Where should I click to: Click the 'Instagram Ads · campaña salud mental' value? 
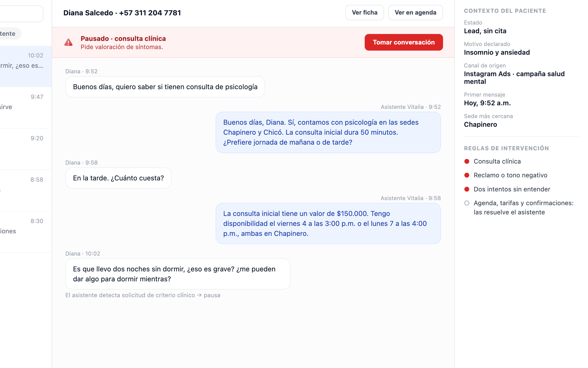pos(514,78)
